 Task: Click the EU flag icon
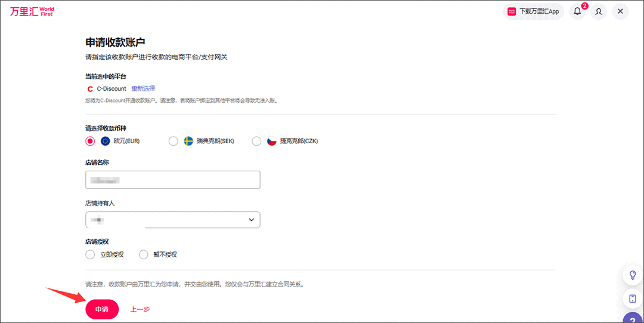[x=106, y=141]
